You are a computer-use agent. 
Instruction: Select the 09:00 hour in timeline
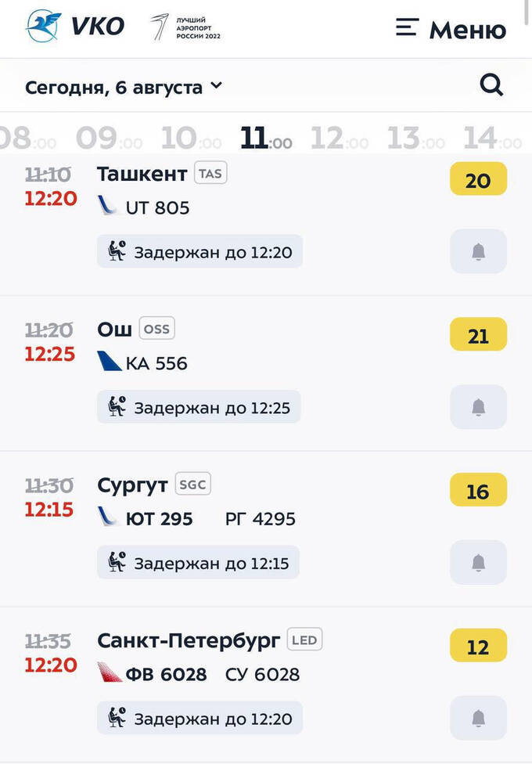pos(109,139)
